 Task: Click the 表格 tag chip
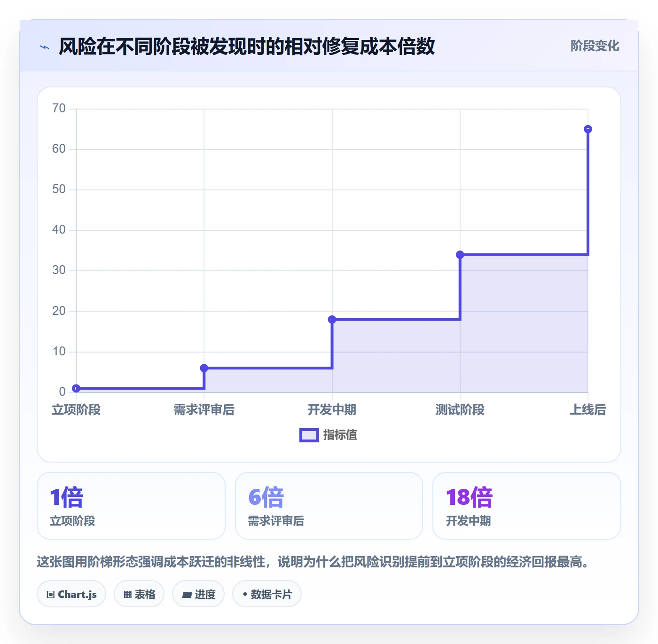pos(139,594)
